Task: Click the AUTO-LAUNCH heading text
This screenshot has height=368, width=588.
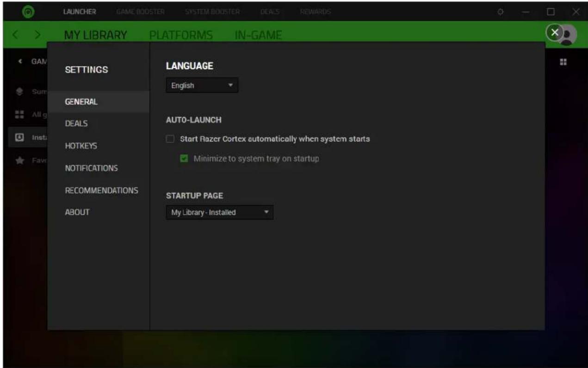Action: (194, 120)
